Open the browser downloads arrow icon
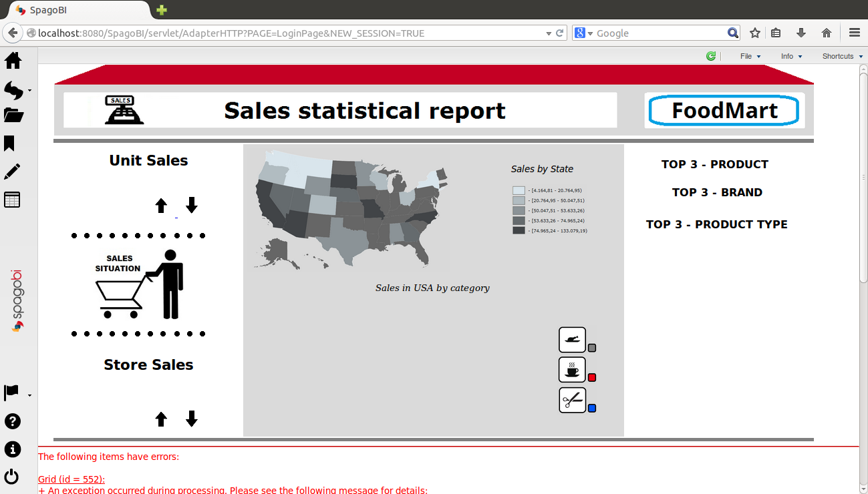Viewport: 868px width, 494px height. [x=801, y=33]
